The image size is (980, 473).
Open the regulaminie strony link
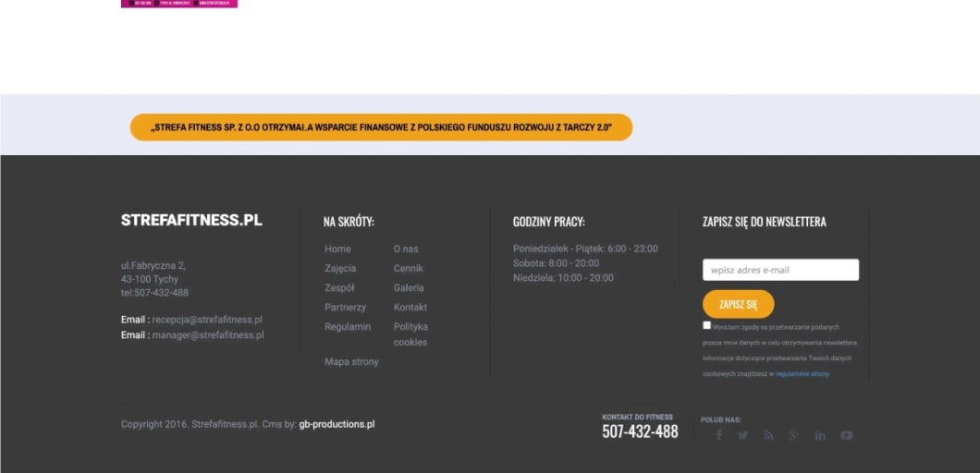pos(802,374)
